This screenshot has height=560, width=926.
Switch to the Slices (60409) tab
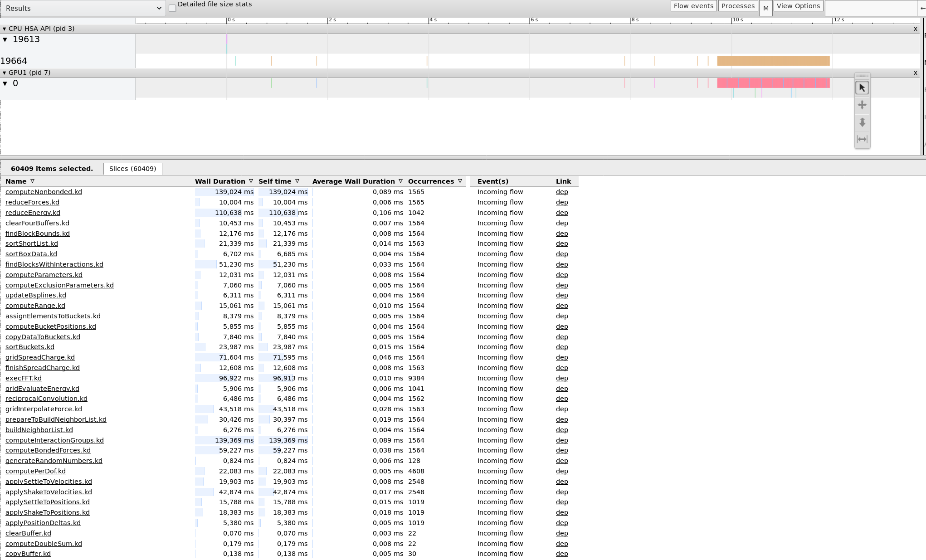(x=132, y=169)
